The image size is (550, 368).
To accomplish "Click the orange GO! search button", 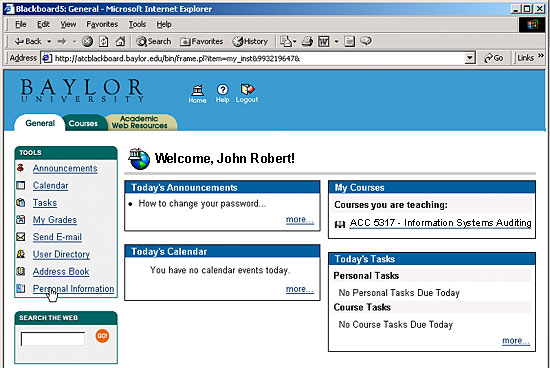I will coord(102,336).
